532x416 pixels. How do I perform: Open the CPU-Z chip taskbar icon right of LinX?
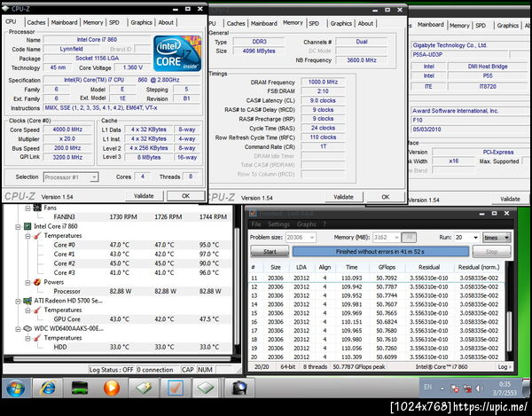click(206, 388)
